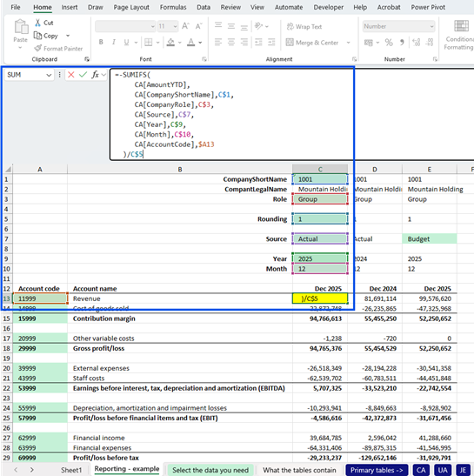Click the Cut scissors icon
This screenshot has height=476, width=474.
pos(37,23)
